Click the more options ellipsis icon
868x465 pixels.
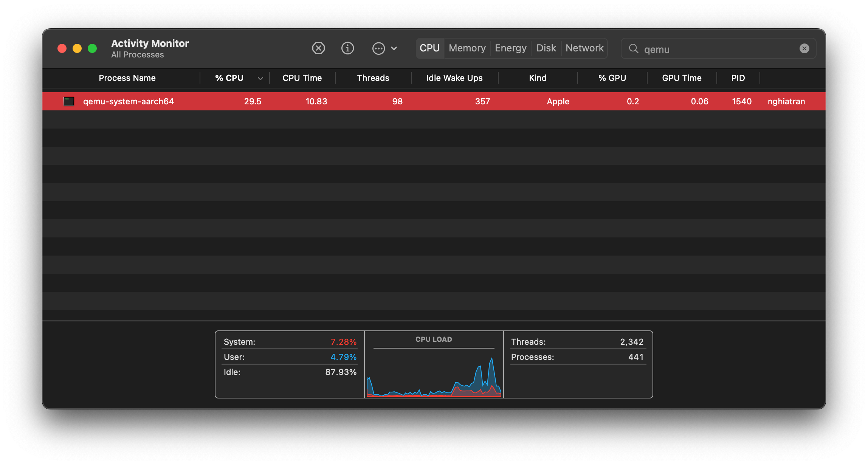[x=378, y=48]
